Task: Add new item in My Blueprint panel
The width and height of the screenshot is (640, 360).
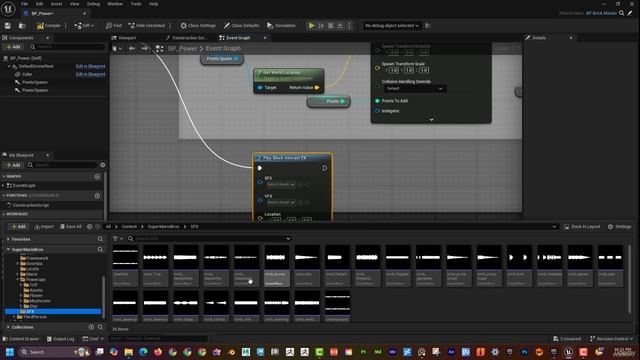Action: click(x=13, y=165)
